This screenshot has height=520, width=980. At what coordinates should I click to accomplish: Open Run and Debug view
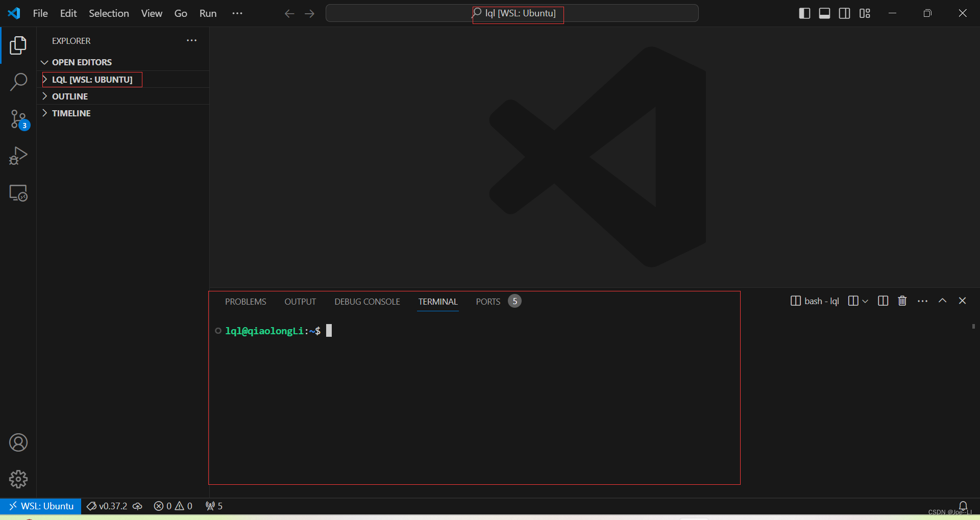pyautogui.click(x=18, y=156)
